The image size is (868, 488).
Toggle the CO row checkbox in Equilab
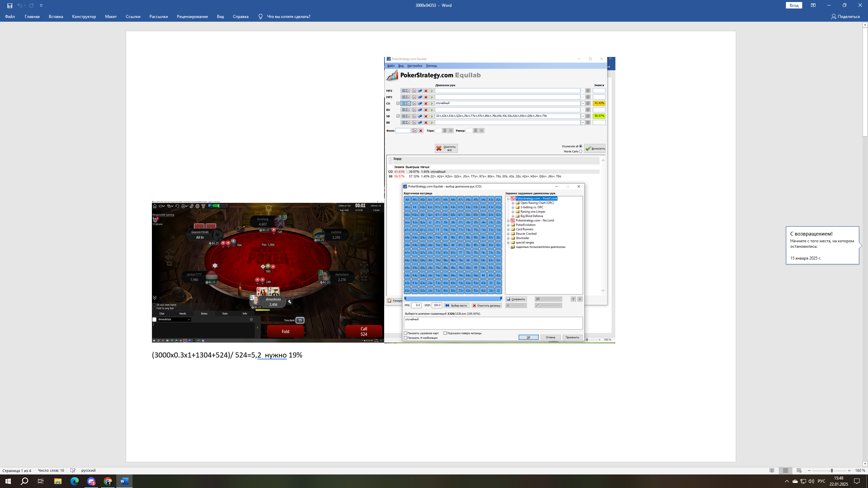coord(398,103)
